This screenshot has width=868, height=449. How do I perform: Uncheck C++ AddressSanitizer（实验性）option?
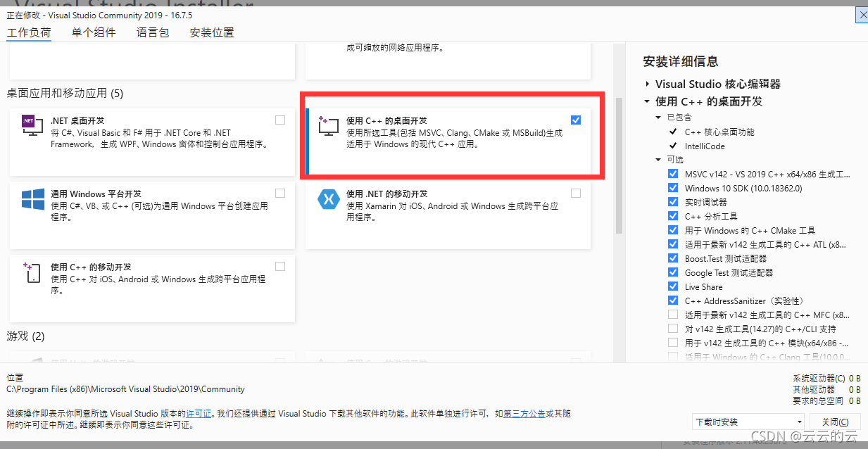point(673,301)
